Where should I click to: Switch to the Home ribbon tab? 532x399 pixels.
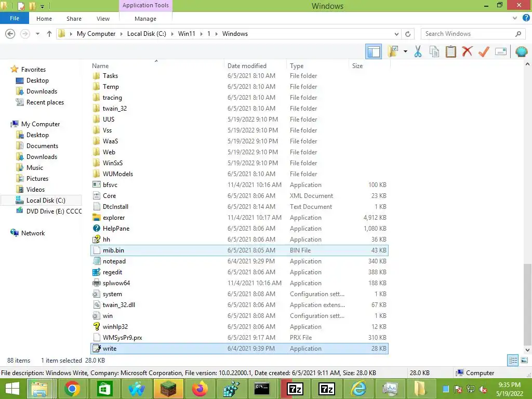tap(44, 19)
